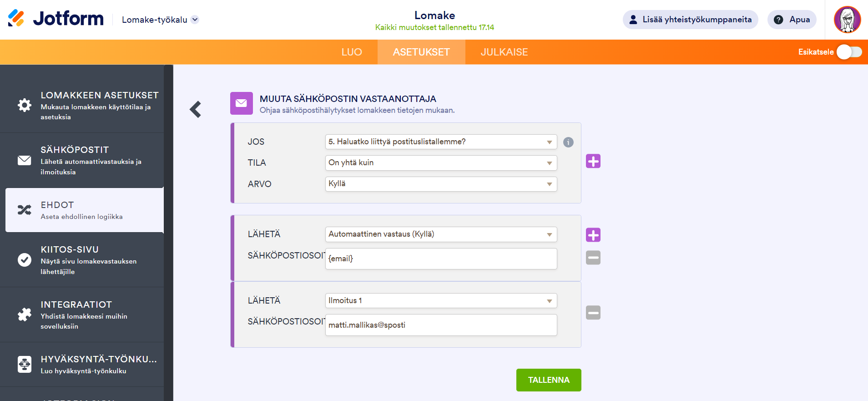Click the checkmark icon next to Kiitos-sivu
Screen dimensions: 868x401
25,260
